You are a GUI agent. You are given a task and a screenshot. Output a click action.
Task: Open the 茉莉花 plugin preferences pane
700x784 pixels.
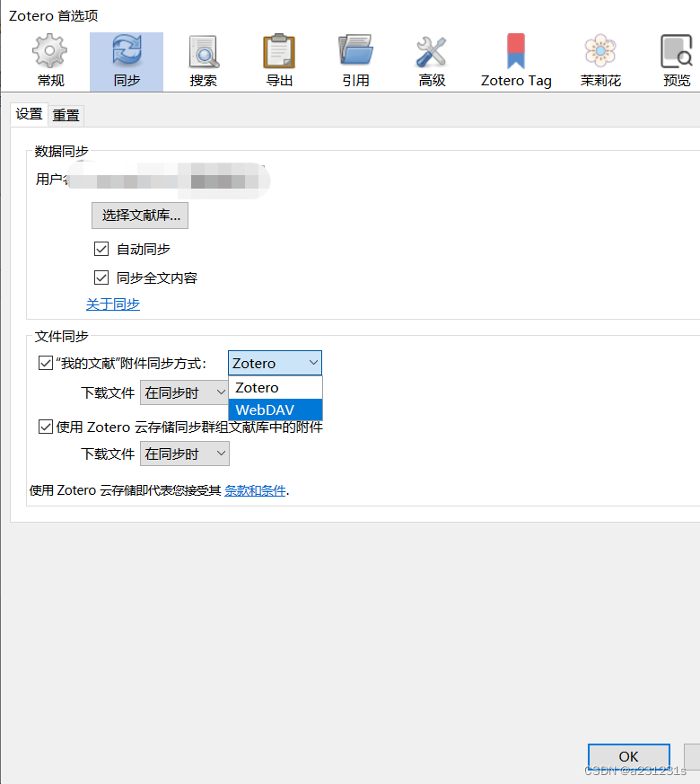point(600,61)
